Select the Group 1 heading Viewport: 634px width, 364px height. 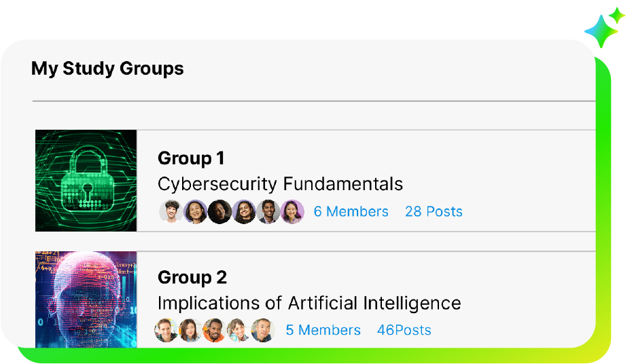191,158
